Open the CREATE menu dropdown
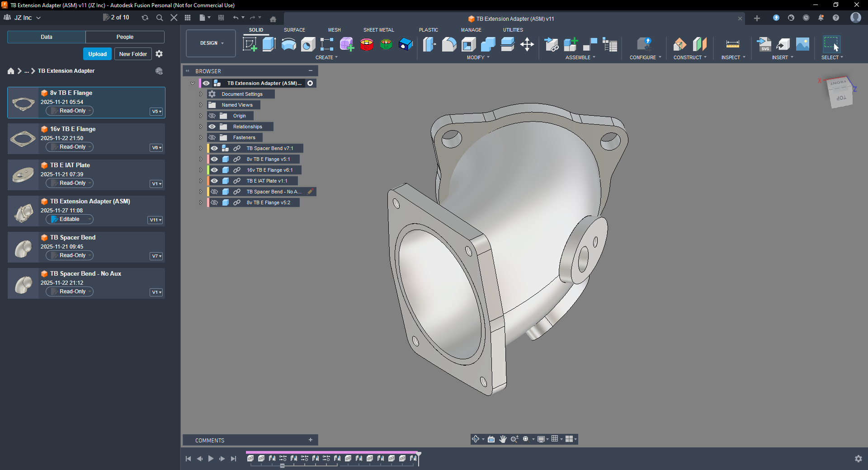Viewport: 868px width, 470px height. point(326,57)
